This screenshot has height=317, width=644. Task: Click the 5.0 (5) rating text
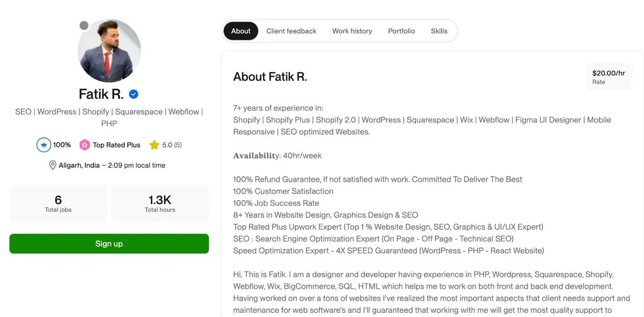(172, 145)
